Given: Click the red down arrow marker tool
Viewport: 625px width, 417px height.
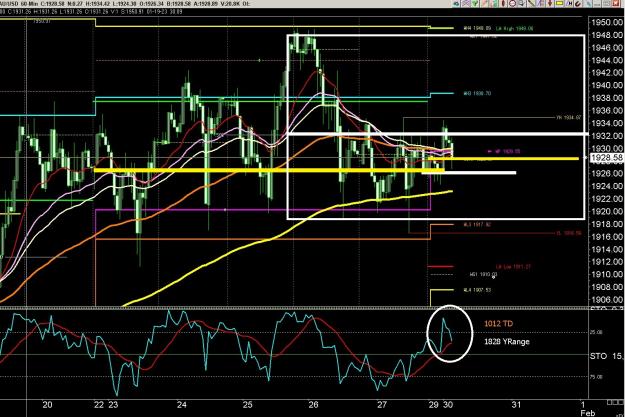Looking at the screenshot, I should pyautogui.click(x=550, y=4).
